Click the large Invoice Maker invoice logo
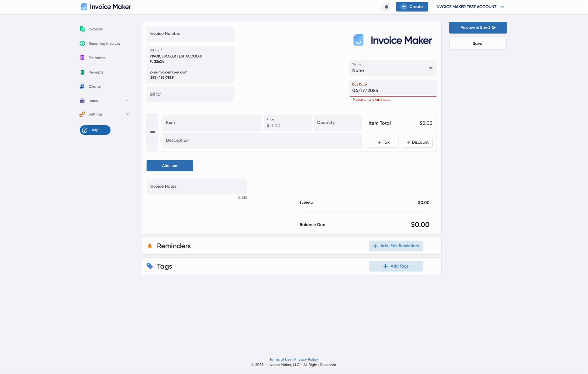The height and width of the screenshot is (374, 588). [x=393, y=40]
